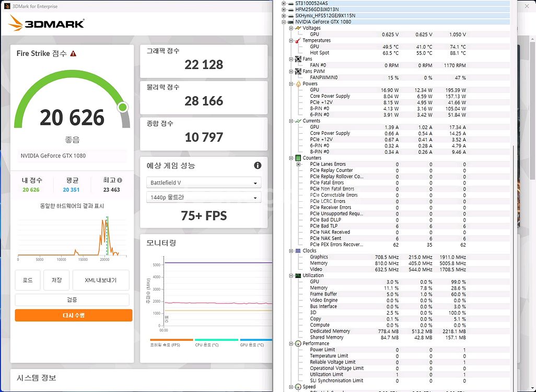The width and height of the screenshot is (536, 392).
Task: Click the Fans PWM category icon
Action: [298, 71]
